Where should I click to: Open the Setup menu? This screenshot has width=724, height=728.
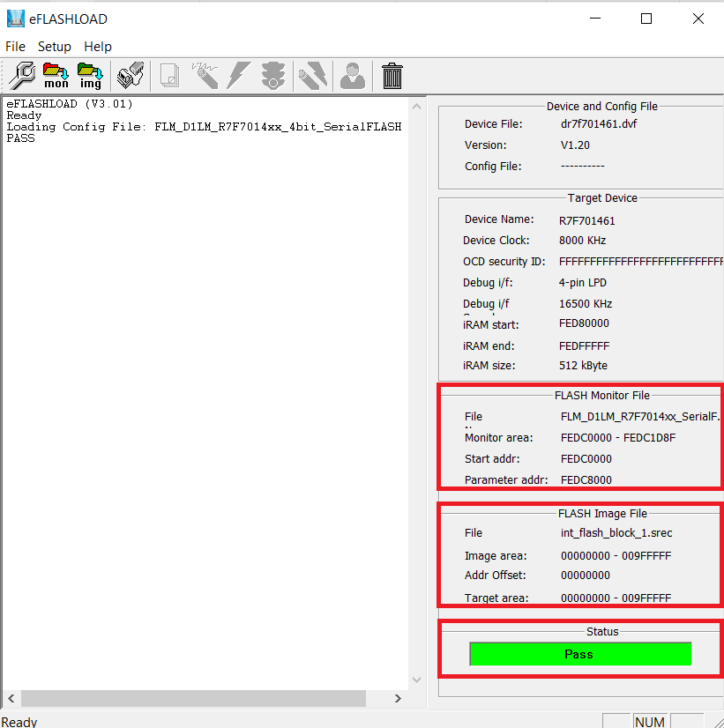[55, 47]
